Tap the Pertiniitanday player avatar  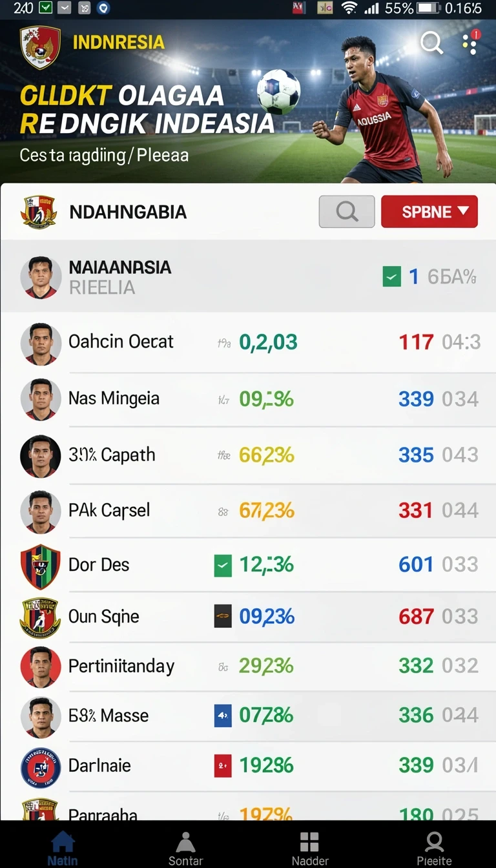click(x=40, y=667)
